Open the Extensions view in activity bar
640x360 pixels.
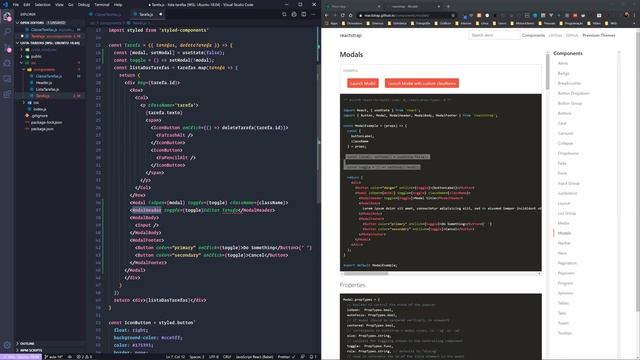click(7, 94)
